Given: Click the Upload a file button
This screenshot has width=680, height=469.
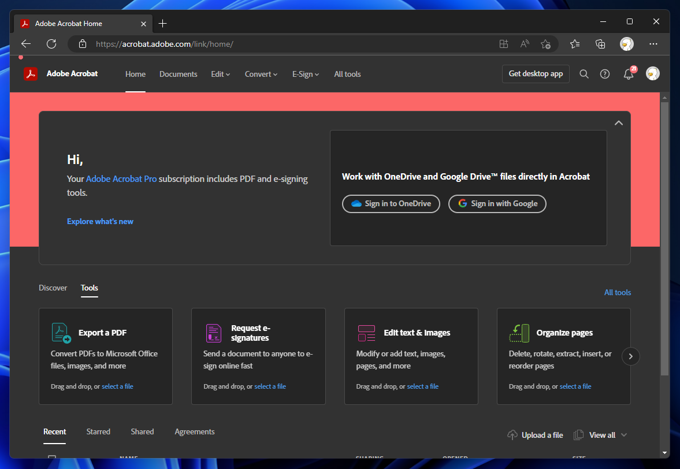Looking at the screenshot, I should [535, 435].
